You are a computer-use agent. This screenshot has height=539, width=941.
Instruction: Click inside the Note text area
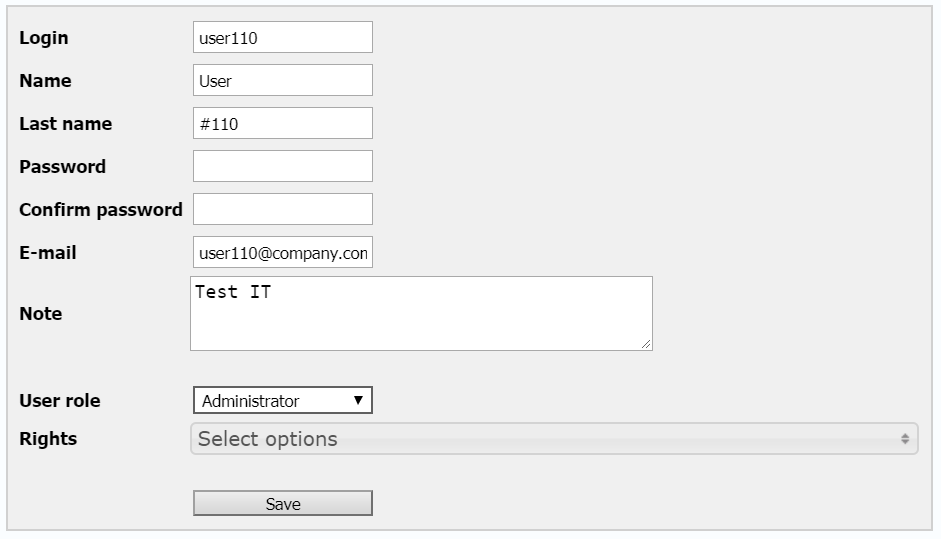pyautogui.click(x=420, y=313)
